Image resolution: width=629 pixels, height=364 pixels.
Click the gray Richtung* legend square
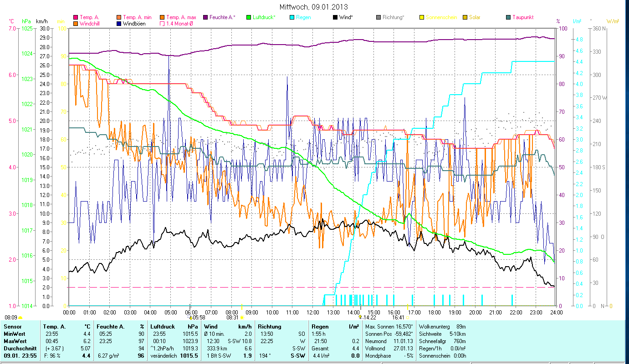(x=378, y=18)
